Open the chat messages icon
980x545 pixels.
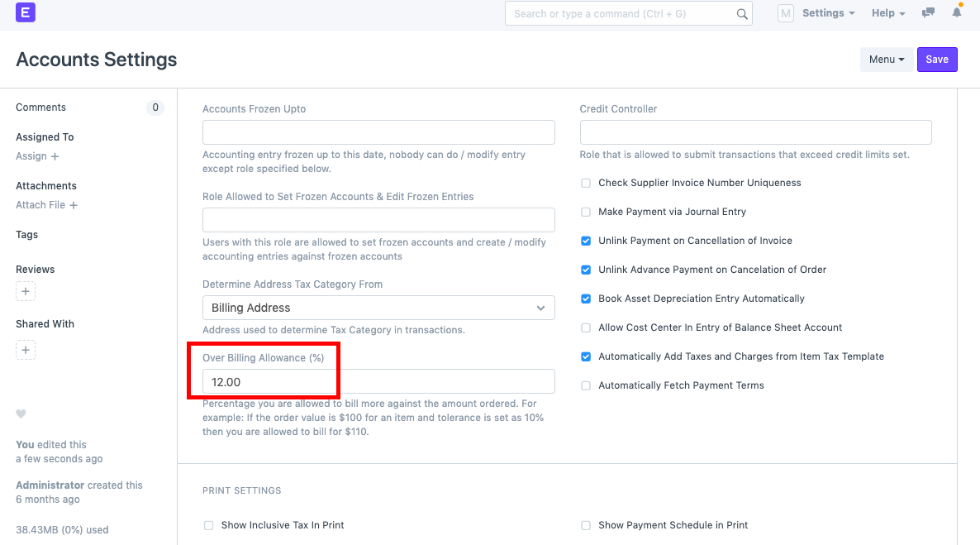(929, 13)
